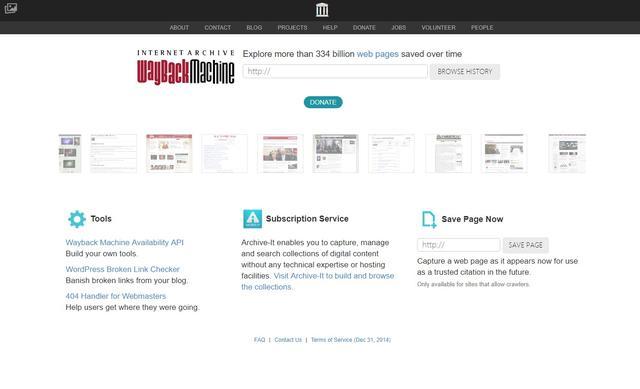640x389 pixels.
Task: Focus the Save Page Now URL field
Action: pyautogui.click(x=458, y=245)
